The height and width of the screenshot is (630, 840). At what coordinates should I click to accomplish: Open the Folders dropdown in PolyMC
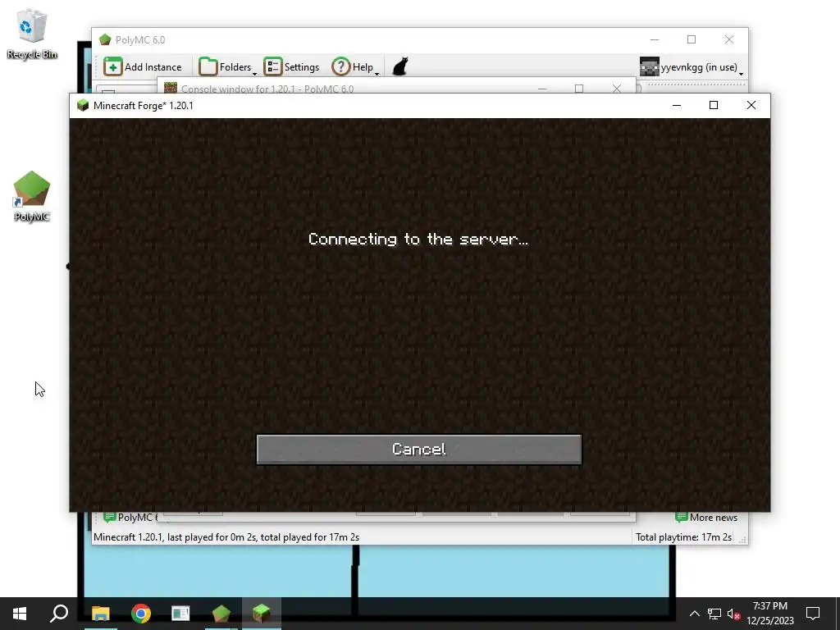pyautogui.click(x=228, y=67)
